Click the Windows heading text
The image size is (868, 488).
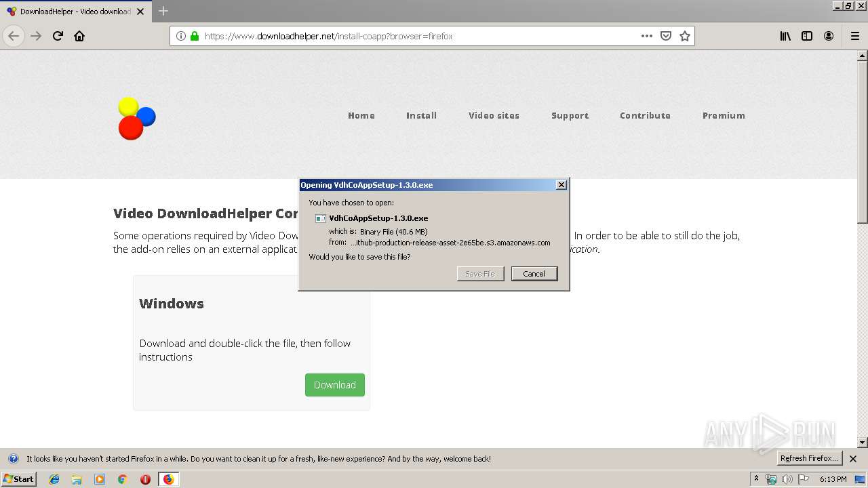coord(172,304)
